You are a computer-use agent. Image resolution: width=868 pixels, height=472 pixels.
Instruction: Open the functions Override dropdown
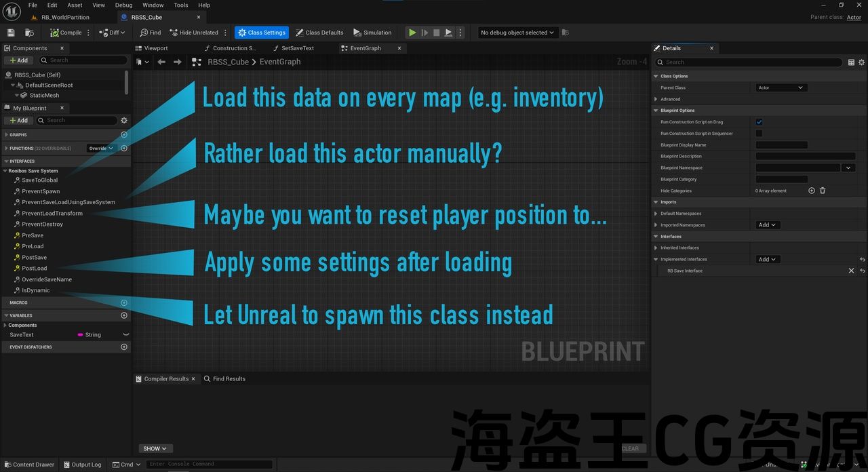pyautogui.click(x=100, y=148)
